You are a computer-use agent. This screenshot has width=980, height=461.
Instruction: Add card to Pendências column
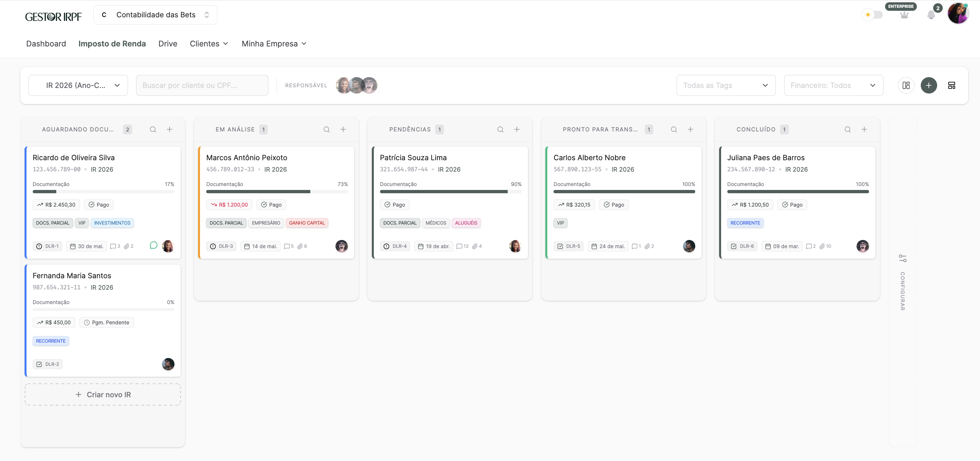(517, 129)
